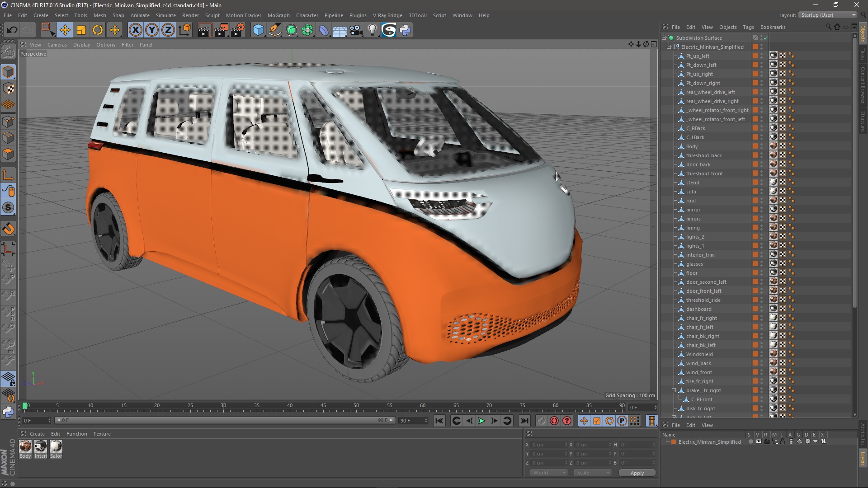Collapse the Electric_Minivan_Simplified null
Viewport: 868px width, 488px height.
point(669,47)
